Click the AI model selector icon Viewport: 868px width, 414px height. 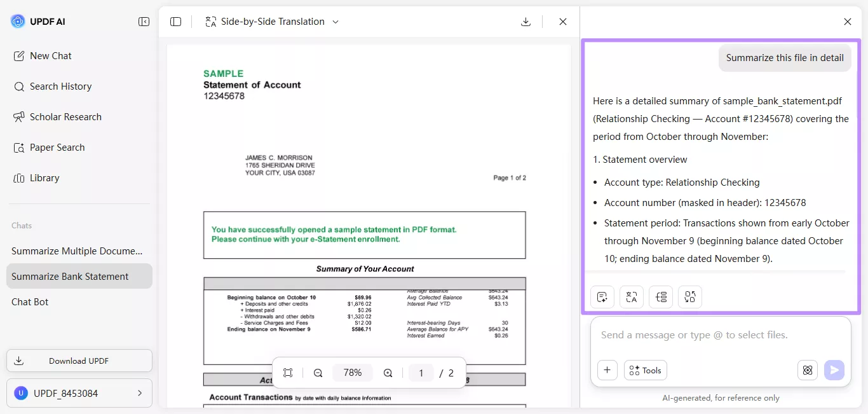pos(808,370)
